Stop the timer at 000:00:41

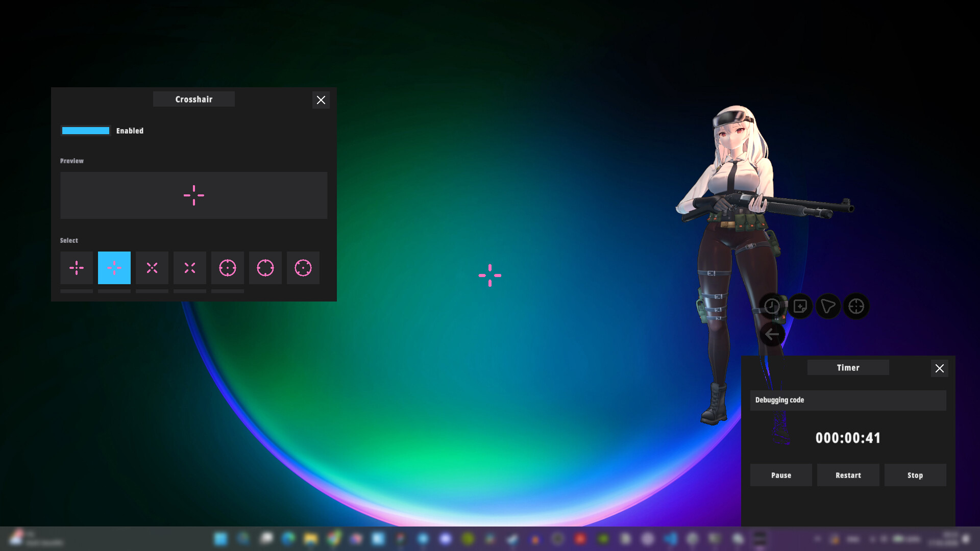(915, 475)
